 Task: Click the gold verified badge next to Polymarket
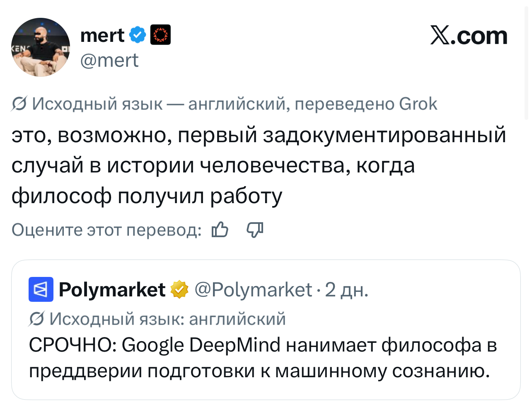click(x=179, y=289)
